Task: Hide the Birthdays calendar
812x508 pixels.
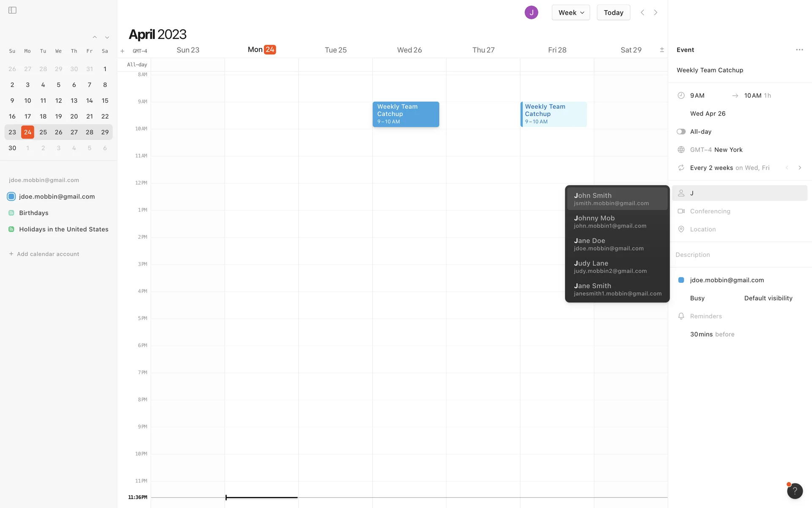Action: click(11, 213)
